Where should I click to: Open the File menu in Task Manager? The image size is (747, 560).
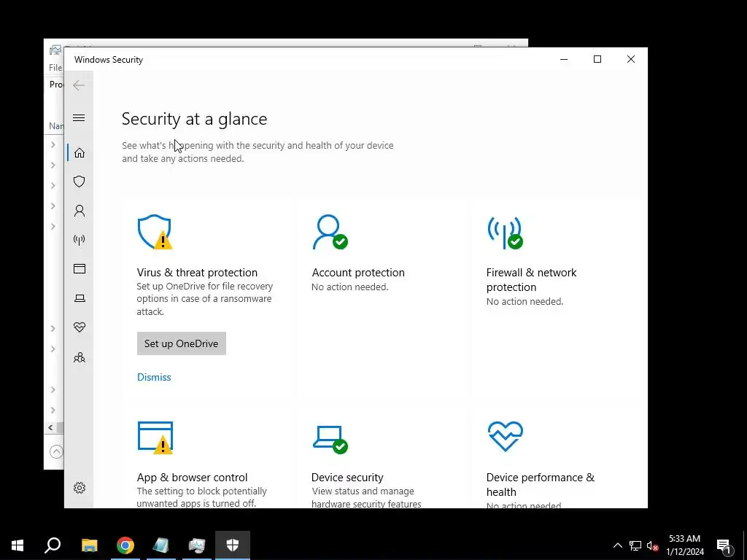pyautogui.click(x=55, y=68)
